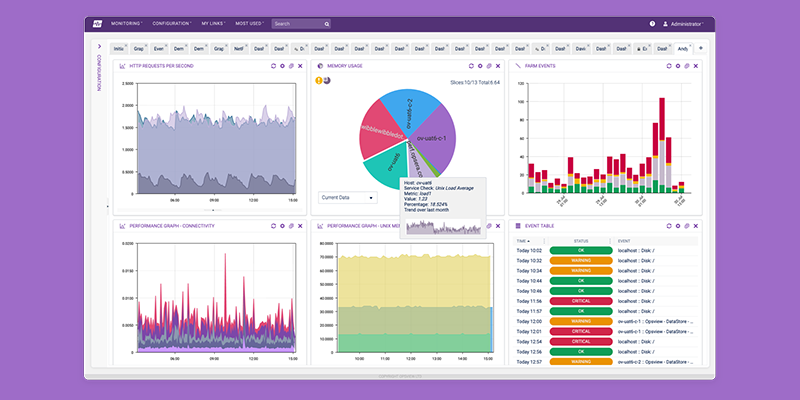Click the Opsview logo in the top bar
Image resolution: width=800 pixels, height=400 pixels.
[x=98, y=22]
